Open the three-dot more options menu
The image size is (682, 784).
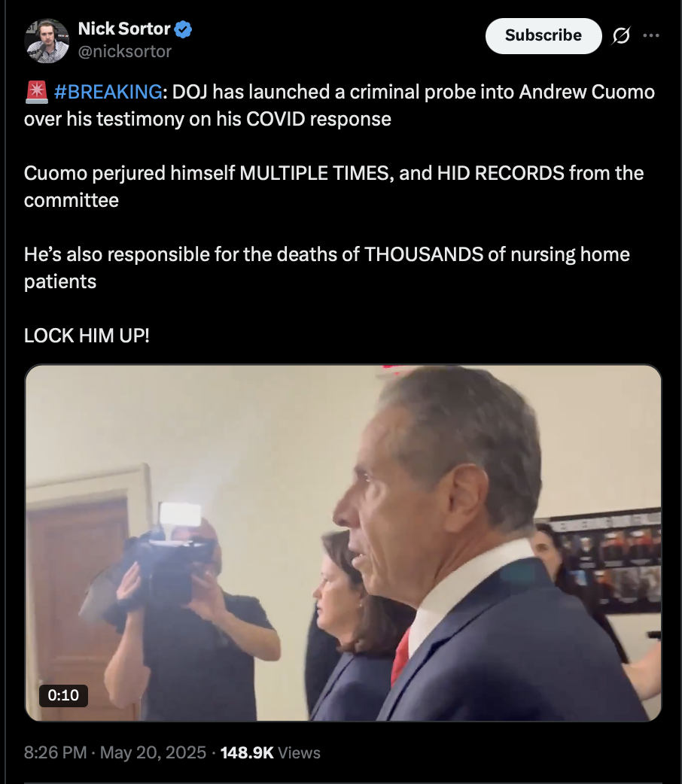[x=650, y=35]
